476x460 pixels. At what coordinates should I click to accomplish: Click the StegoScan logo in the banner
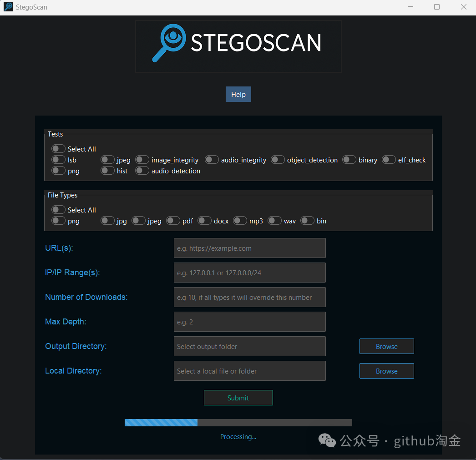[238, 45]
